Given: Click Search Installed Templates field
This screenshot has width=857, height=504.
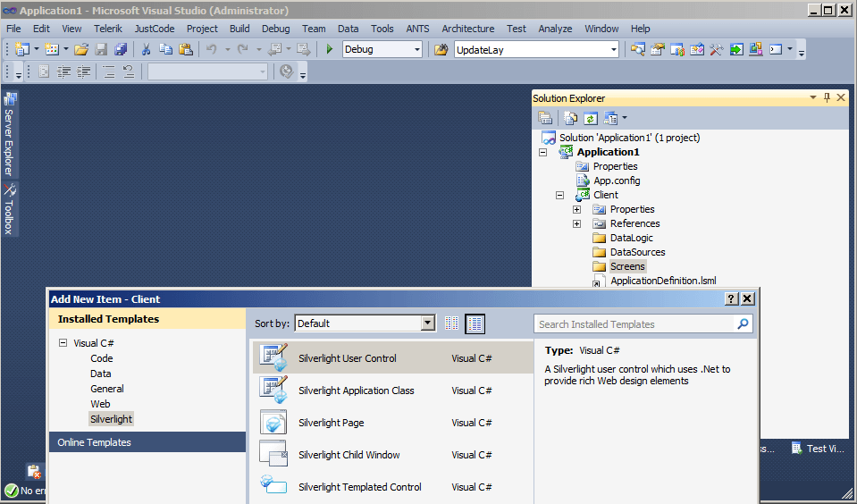Looking at the screenshot, I should pos(635,324).
